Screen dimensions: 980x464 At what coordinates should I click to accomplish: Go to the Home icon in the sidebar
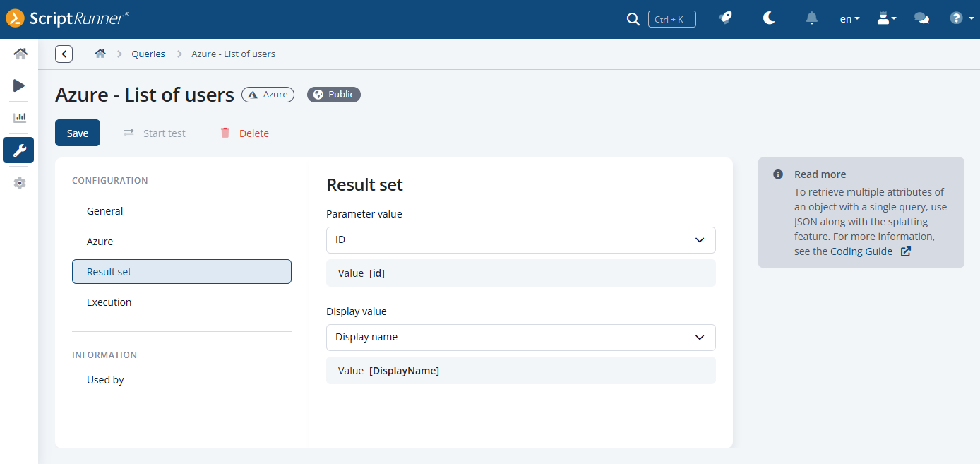click(x=20, y=54)
